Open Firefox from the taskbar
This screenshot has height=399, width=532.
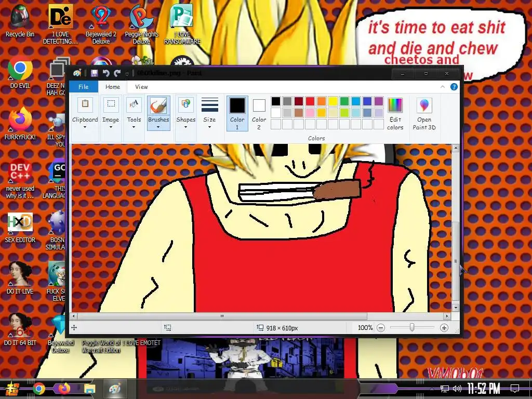pyautogui.click(x=64, y=389)
